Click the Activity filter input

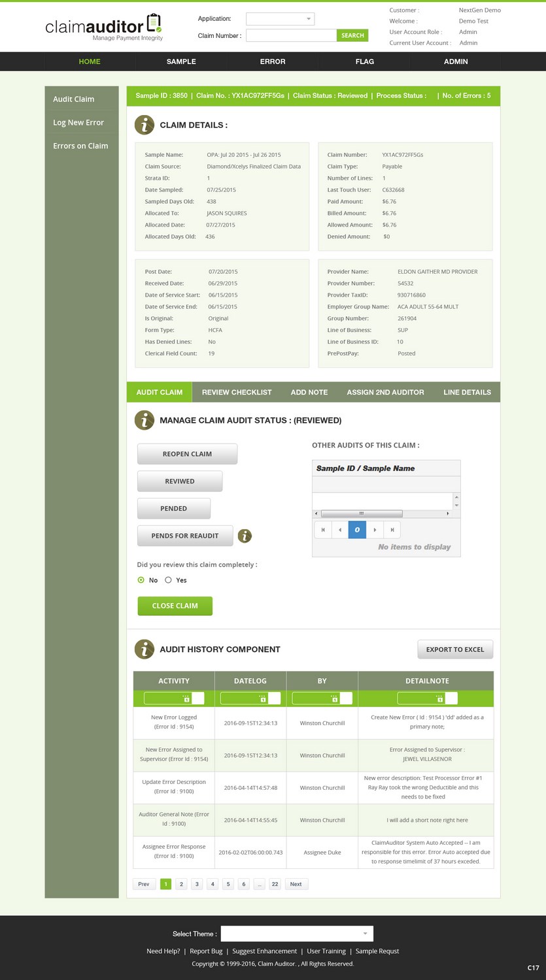point(174,698)
